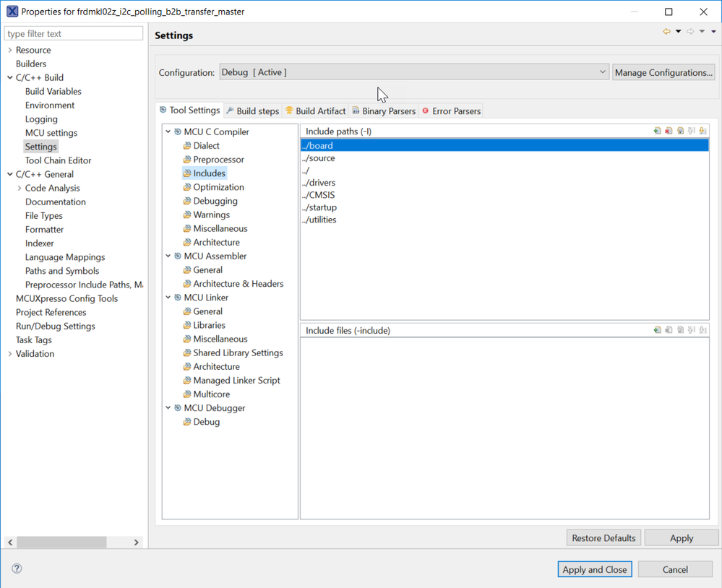Switch to the Binary Parsers tab
722x588 pixels.
click(x=384, y=111)
